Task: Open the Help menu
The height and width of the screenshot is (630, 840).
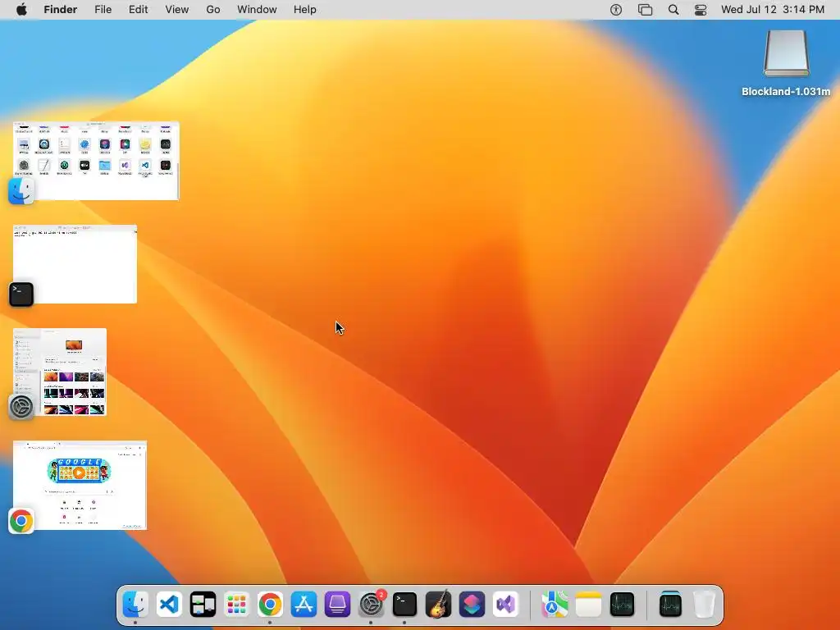Action: (305, 10)
